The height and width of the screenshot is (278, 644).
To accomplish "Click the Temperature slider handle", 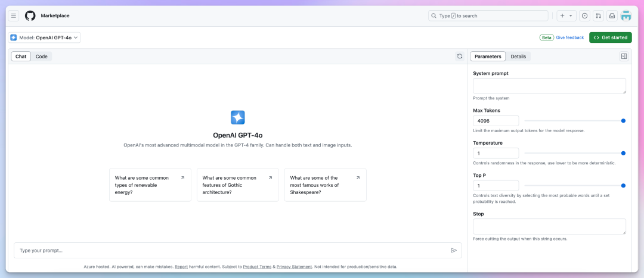I will click(623, 153).
